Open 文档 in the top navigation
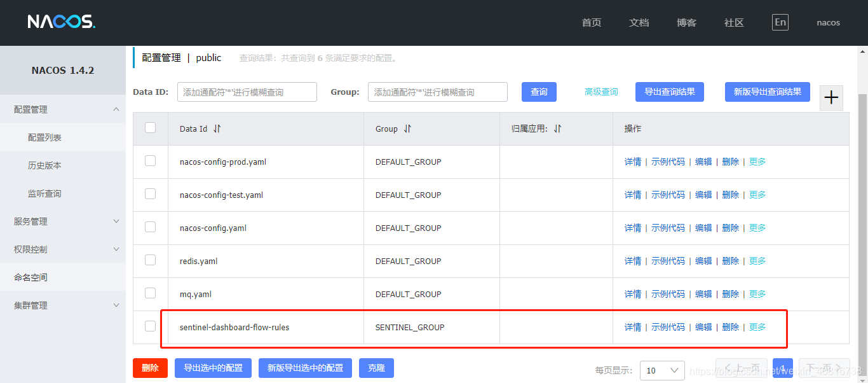The width and height of the screenshot is (868, 383). click(x=639, y=23)
